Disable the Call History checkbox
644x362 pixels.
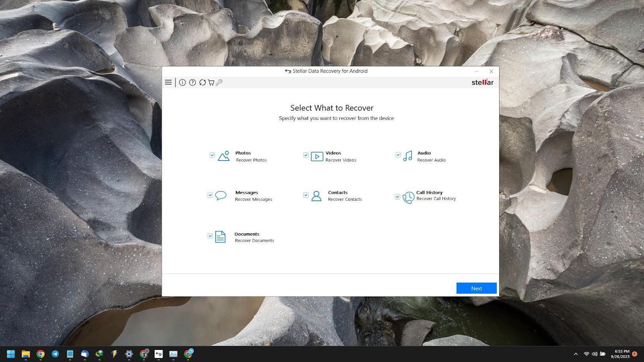(398, 197)
